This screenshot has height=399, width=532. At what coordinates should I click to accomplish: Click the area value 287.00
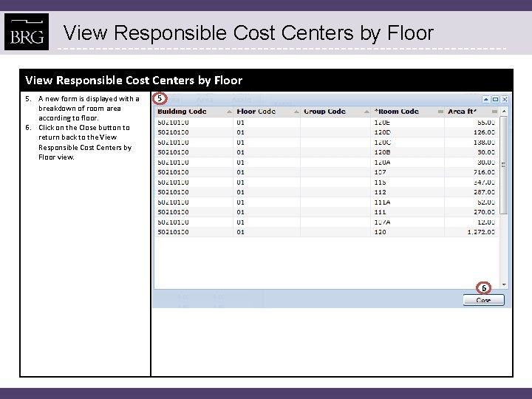[x=484, y=192]
